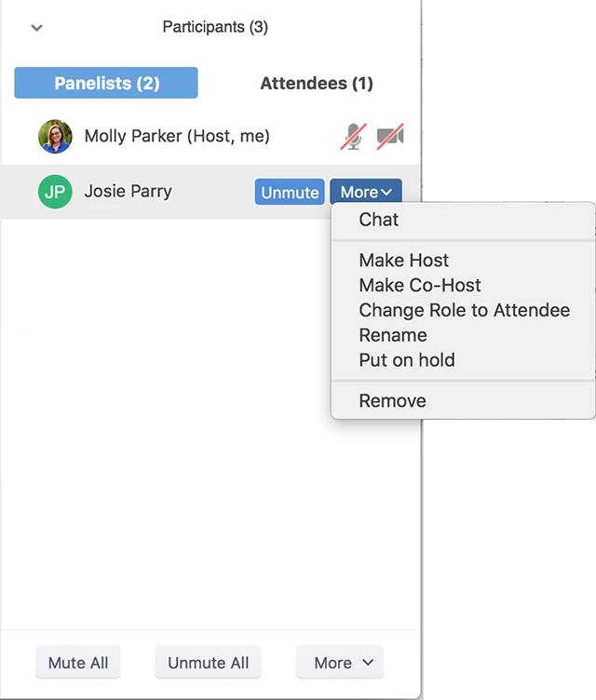Viewport: 596px width, 700px height.
Task: Select Make Host in the menu
Action: click(404, 261)
